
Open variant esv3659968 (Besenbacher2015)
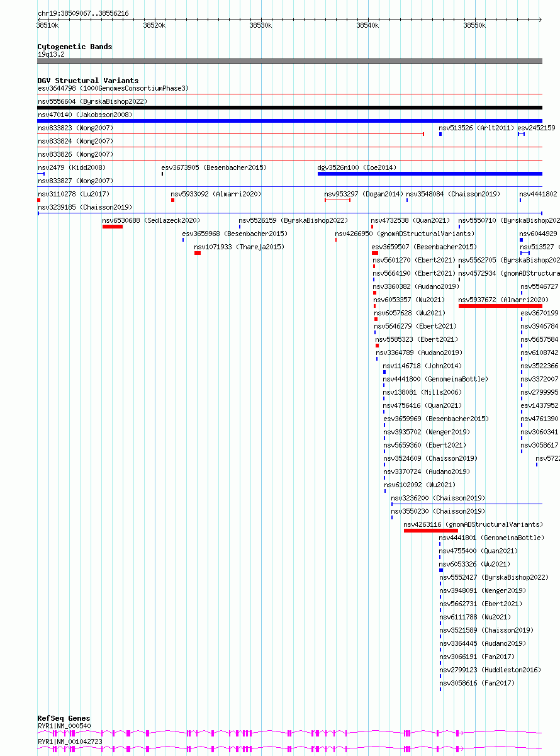pos(235,234)
